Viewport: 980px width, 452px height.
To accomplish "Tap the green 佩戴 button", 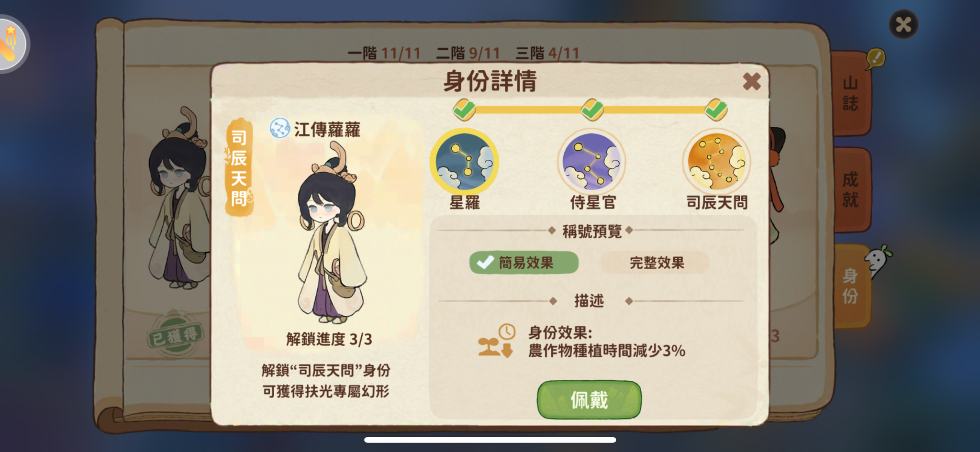I will [x=589, y=400].
